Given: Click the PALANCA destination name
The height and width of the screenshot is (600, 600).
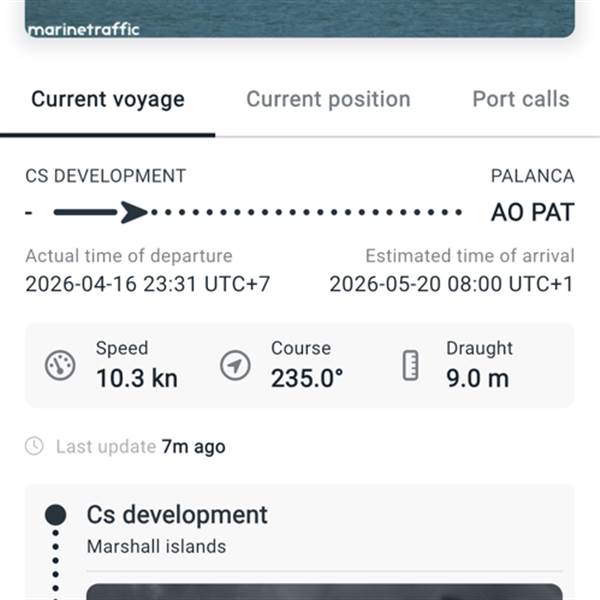Looking at the screenshot, I should click(x=532, y=176).
